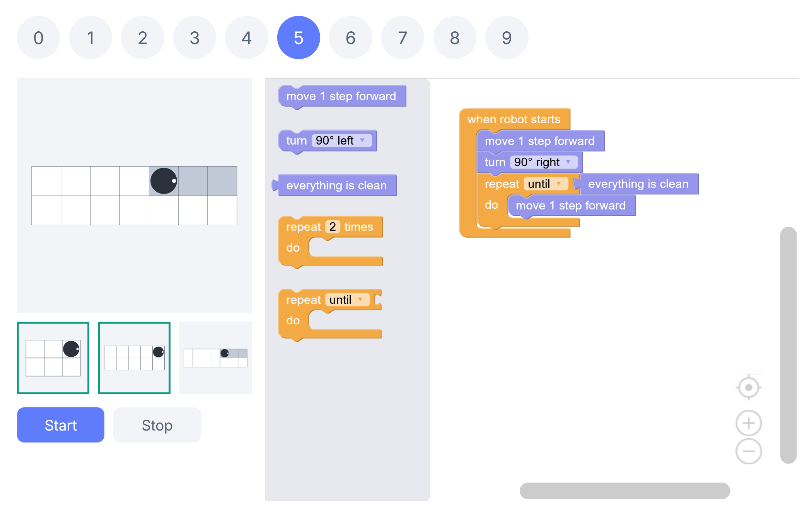Open the toolbox repeat until dropdown
Viewport: 812px width, 514px height.
347,300
